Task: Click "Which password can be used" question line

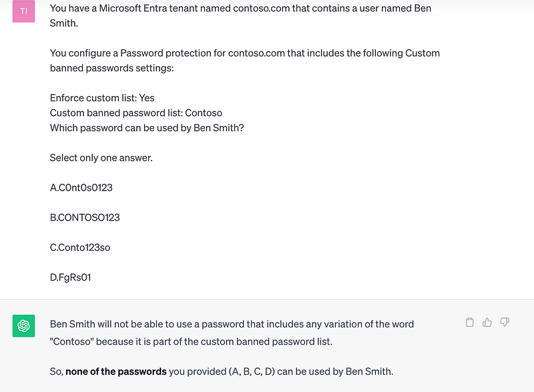Action: click(147, 127)
